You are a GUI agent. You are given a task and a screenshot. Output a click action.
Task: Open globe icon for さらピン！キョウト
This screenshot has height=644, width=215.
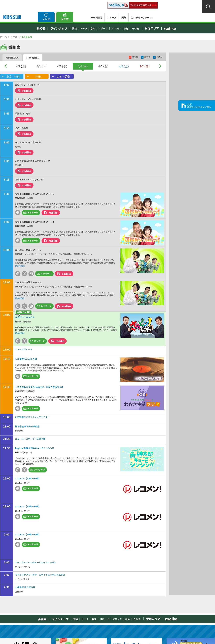tap(18, 341)
